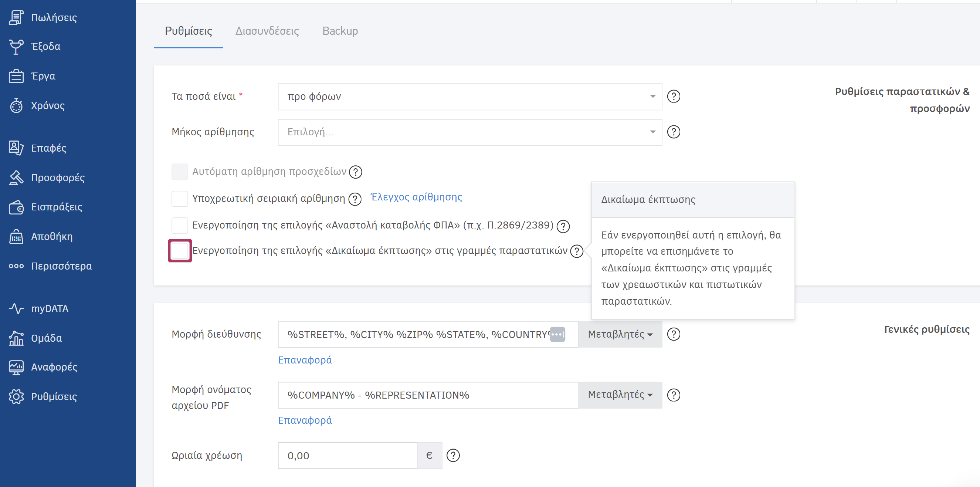
Task: Switch to the Διασυνδέσεις tab
Action: pos(267,31)
